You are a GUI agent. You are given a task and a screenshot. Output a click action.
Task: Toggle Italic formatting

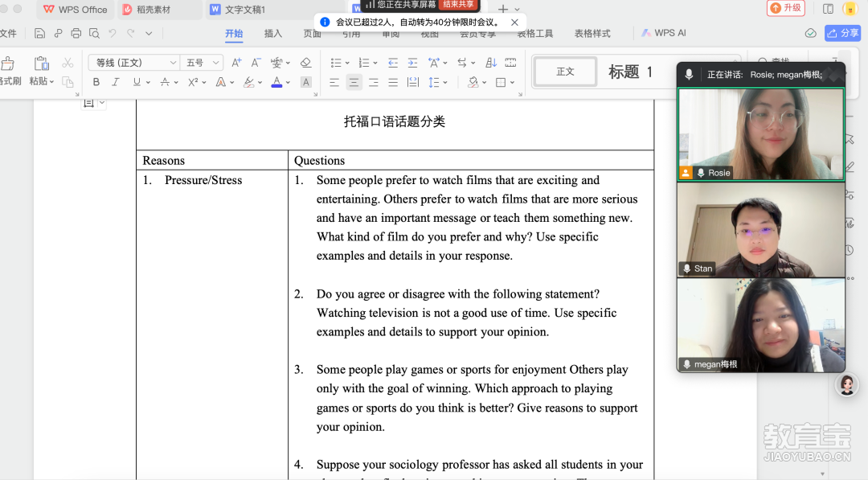(116, 82)
